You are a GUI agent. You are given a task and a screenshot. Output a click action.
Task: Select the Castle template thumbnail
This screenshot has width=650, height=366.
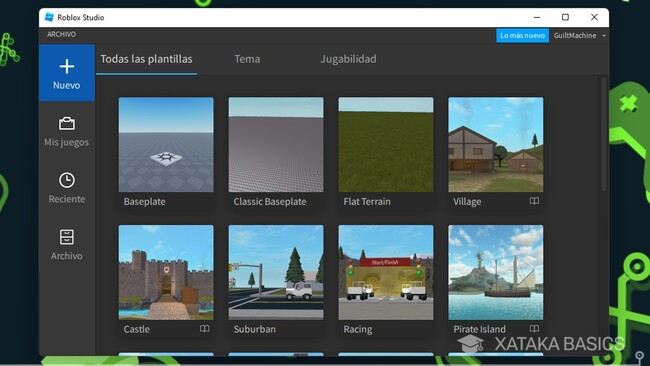click(166, 272)
